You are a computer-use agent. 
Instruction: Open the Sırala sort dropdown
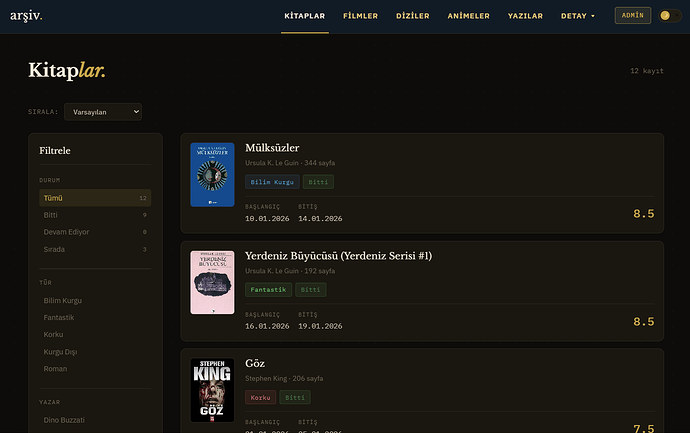click(x=103, y=112)
